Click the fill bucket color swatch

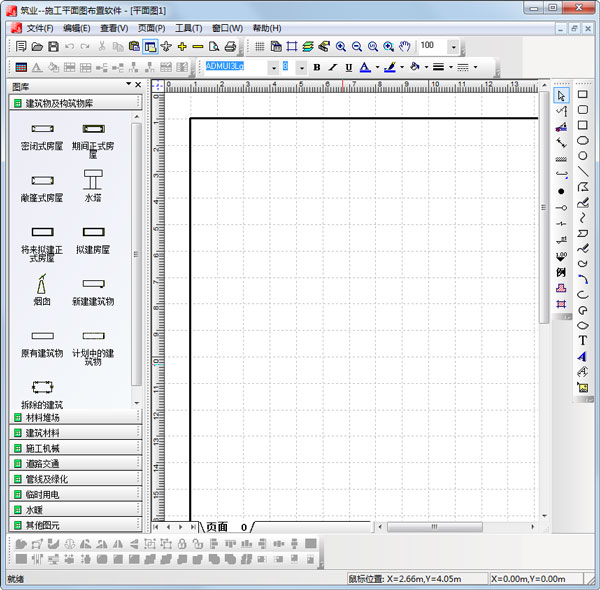[414, 67]
